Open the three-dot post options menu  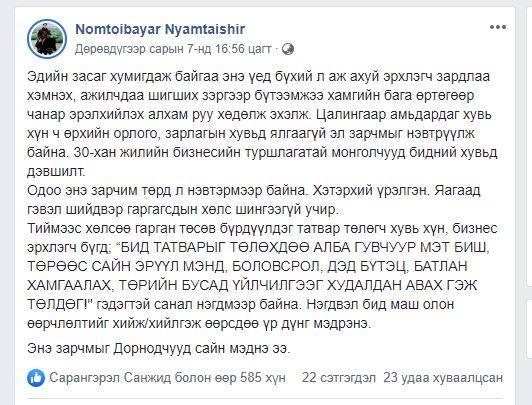(x=498, y=27)
